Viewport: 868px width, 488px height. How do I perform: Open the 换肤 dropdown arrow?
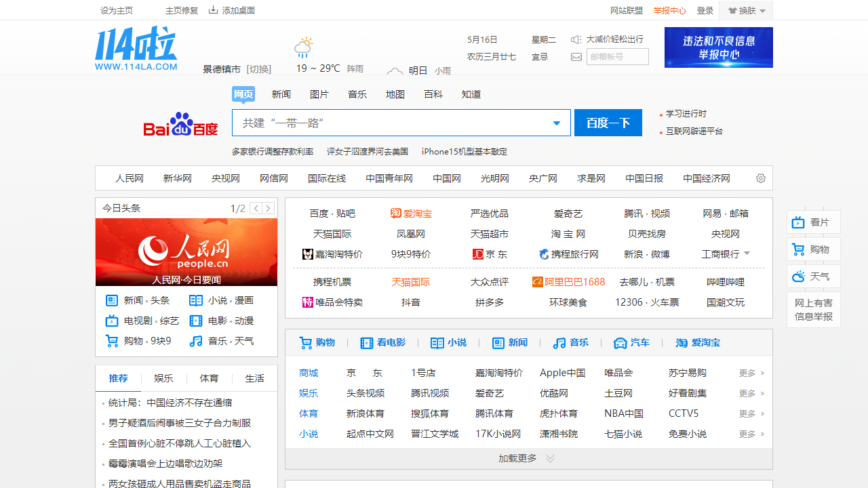coord(762,11)
